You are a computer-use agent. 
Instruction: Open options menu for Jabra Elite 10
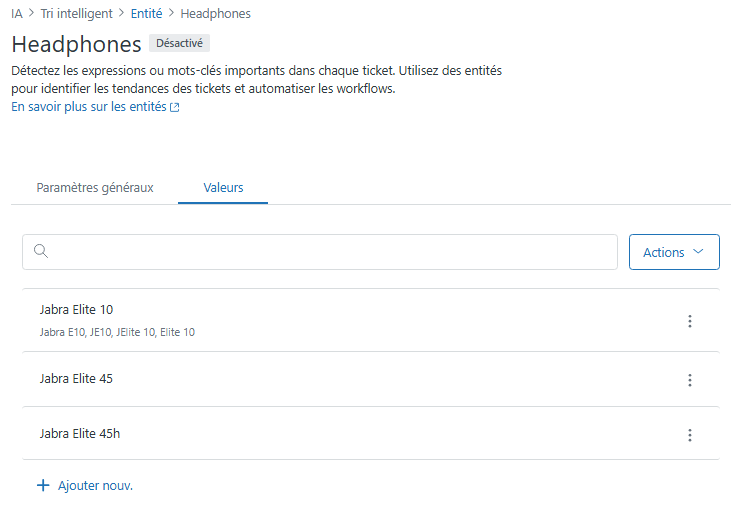[x=690, y=321]
